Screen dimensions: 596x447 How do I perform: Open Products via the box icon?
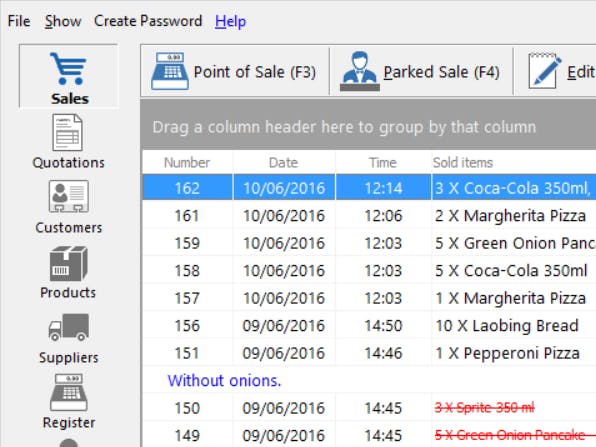69,263
